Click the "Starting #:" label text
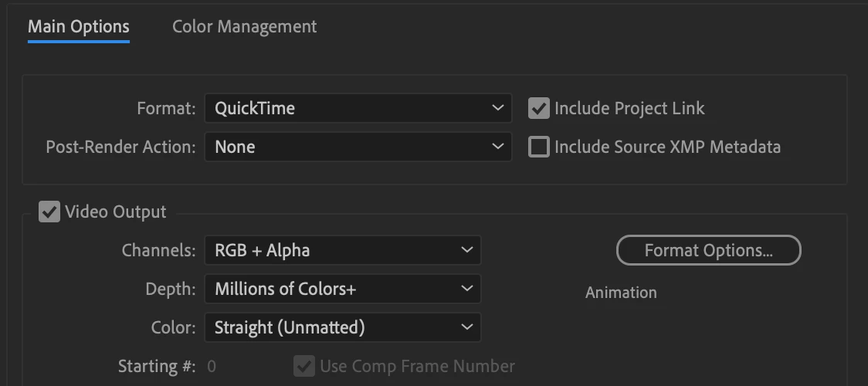 click(x=156, y=366)
